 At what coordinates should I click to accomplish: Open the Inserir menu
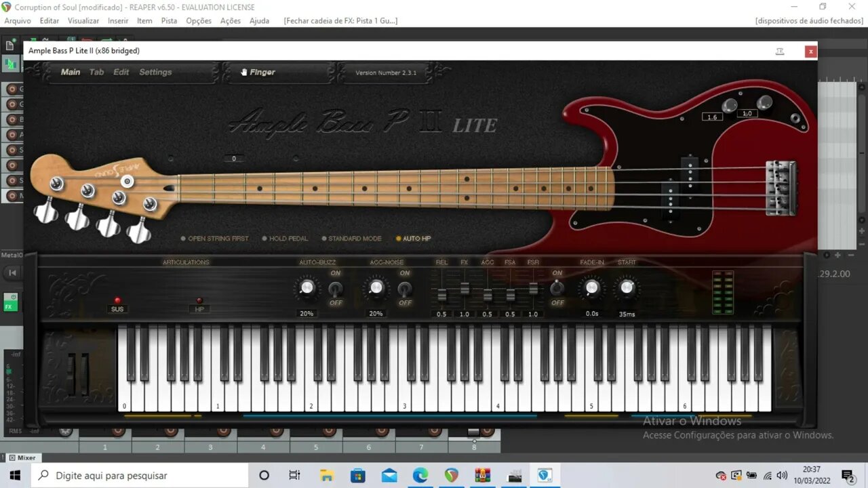pos(118,21)
